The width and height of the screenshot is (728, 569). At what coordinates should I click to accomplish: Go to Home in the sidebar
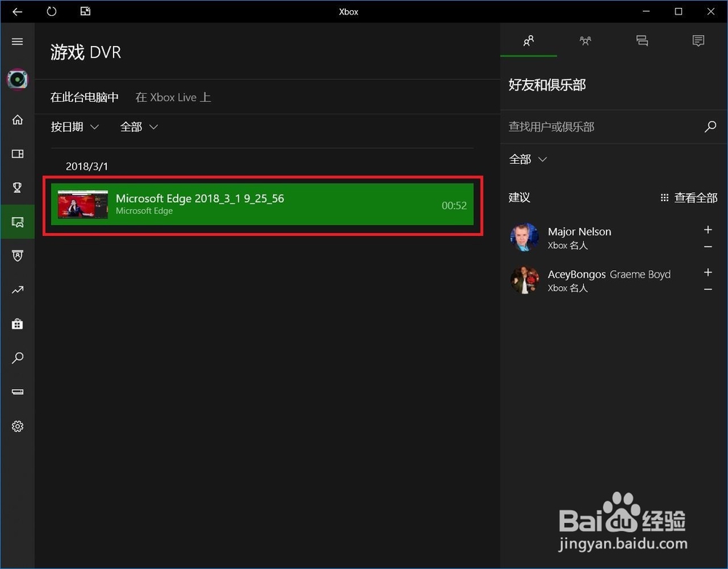click(x=17, y=119)
